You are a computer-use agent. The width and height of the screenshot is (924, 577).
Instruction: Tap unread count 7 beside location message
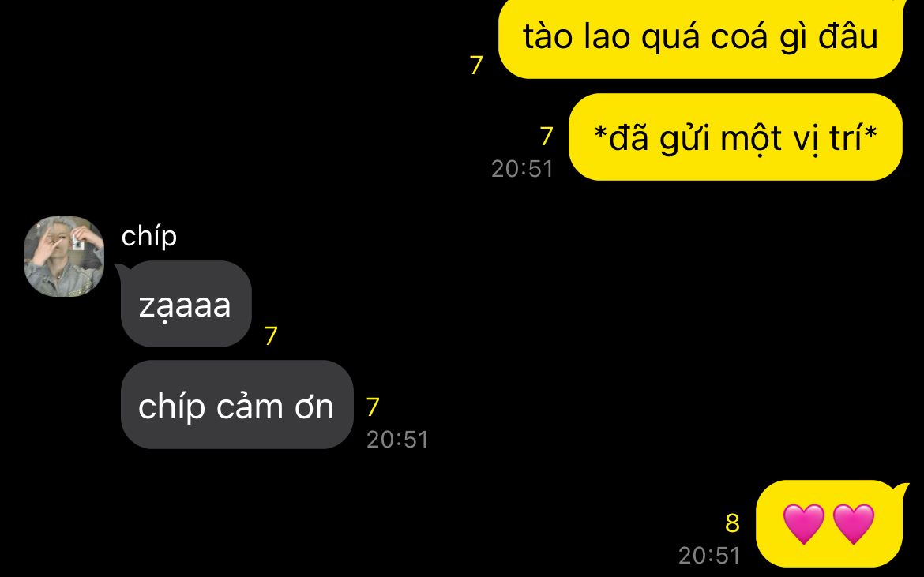click(547, 137)
